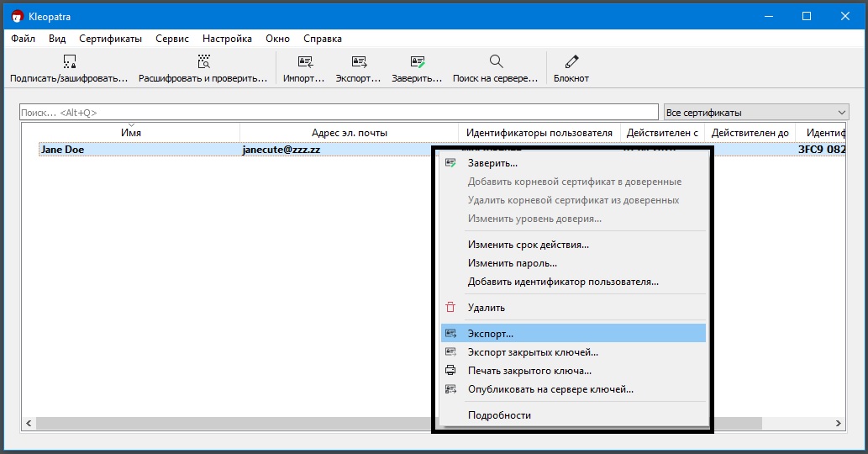868x454 pixels.
Task: Click inside the certificate search field
Action: [336, 113]
